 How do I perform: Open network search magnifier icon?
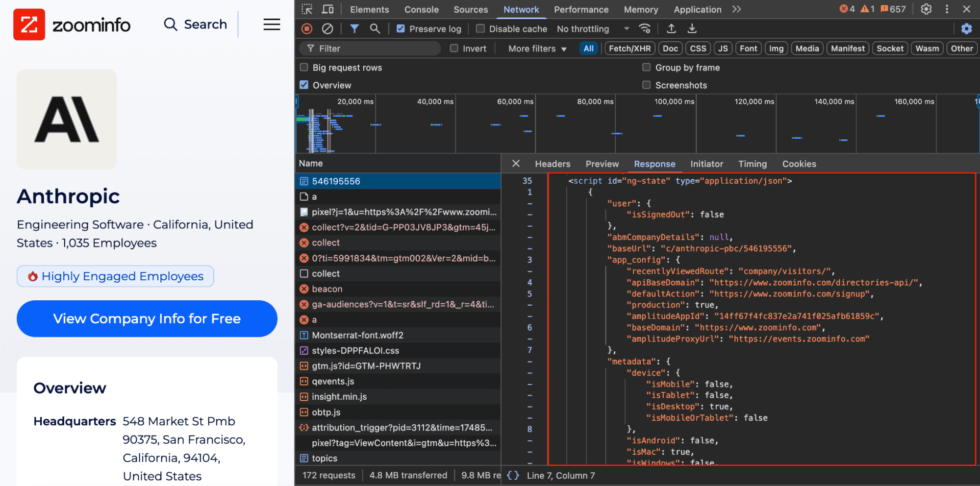click(375, 29)
